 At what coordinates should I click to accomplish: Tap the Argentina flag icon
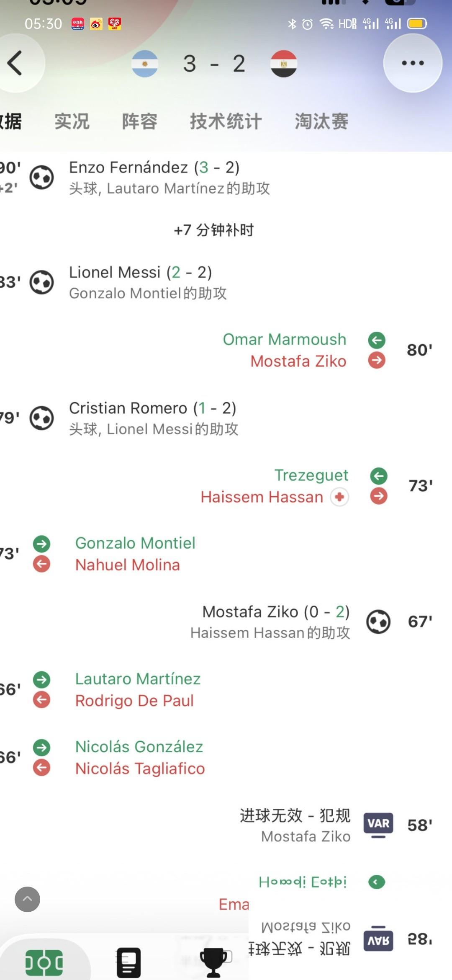click(x=145, y=64)
